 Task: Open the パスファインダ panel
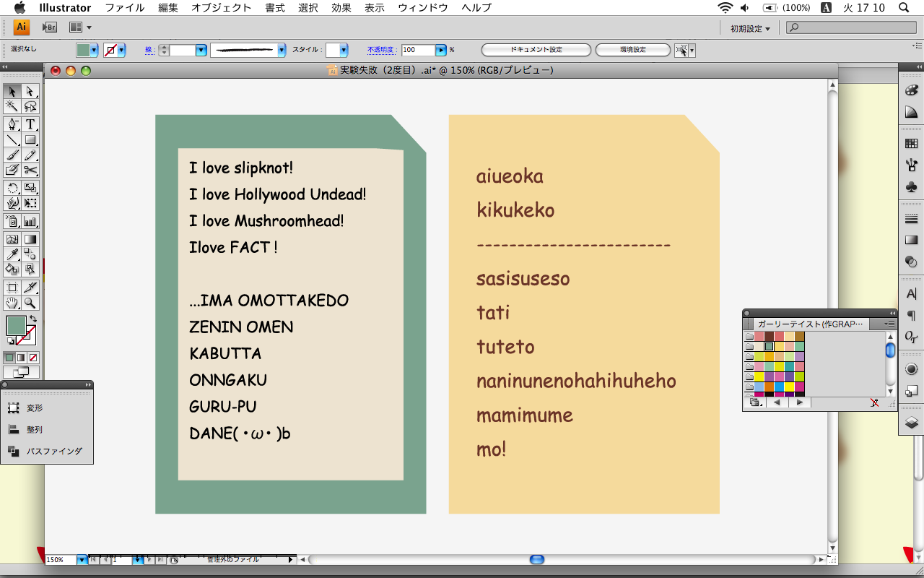click(46, 451)
